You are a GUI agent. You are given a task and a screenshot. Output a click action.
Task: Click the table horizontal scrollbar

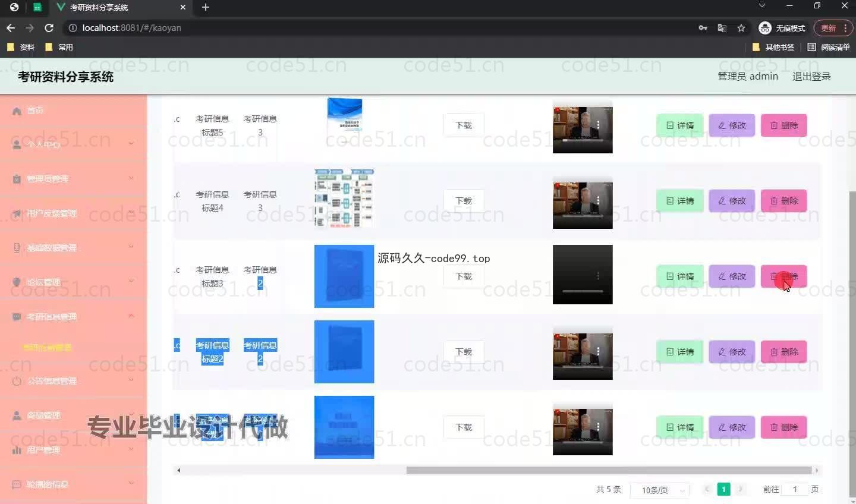(x=609, y=470)
